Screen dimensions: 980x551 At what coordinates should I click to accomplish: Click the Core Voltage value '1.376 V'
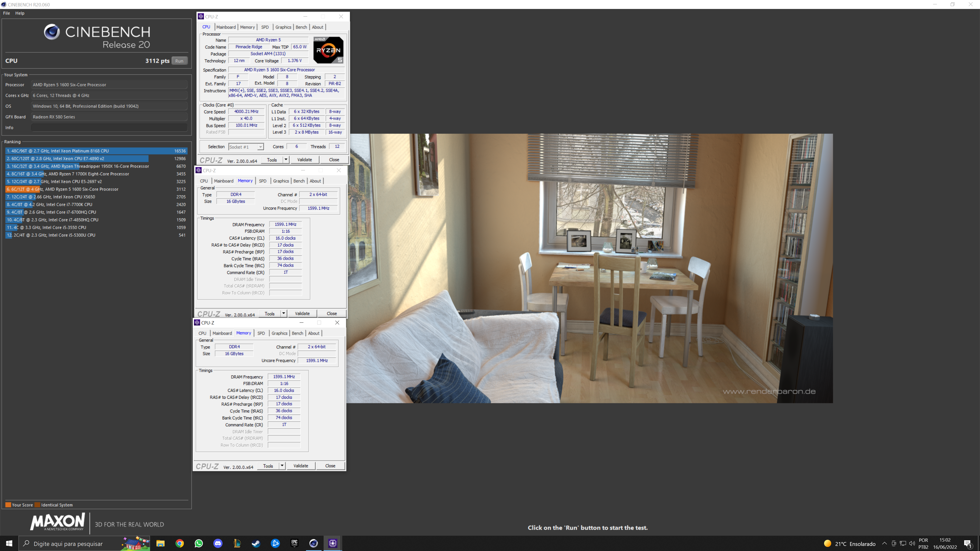tap(295, 60)
